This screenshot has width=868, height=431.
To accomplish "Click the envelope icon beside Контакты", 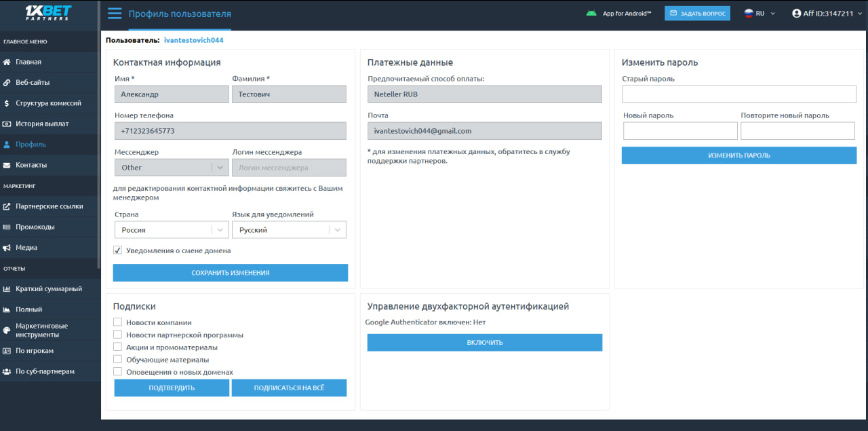I will coord(7,165).
